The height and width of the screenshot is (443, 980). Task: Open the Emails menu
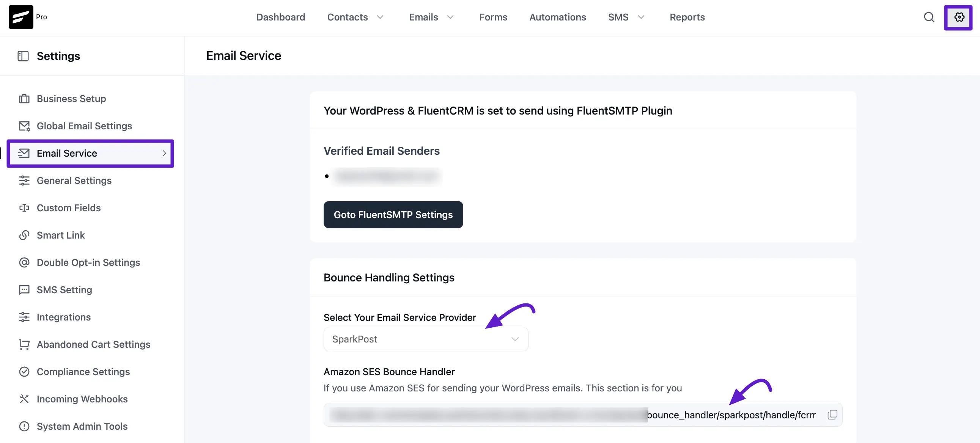[423, 17]
